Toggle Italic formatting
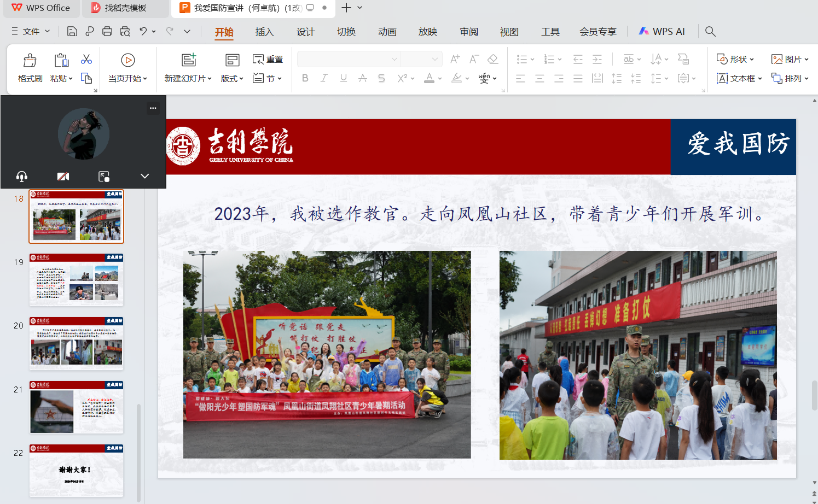The image size is (818, 504). tap(324, 78)
